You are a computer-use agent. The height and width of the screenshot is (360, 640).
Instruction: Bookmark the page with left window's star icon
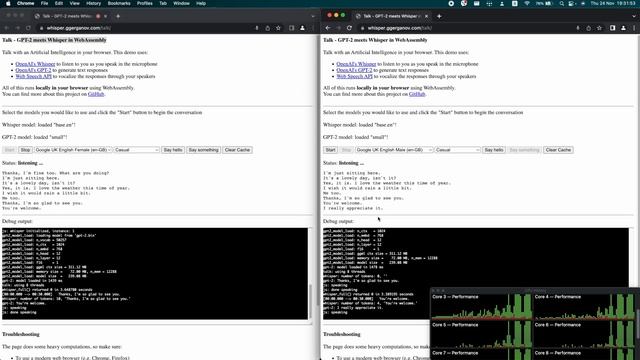pyautogui.click(x=278, y=28)
